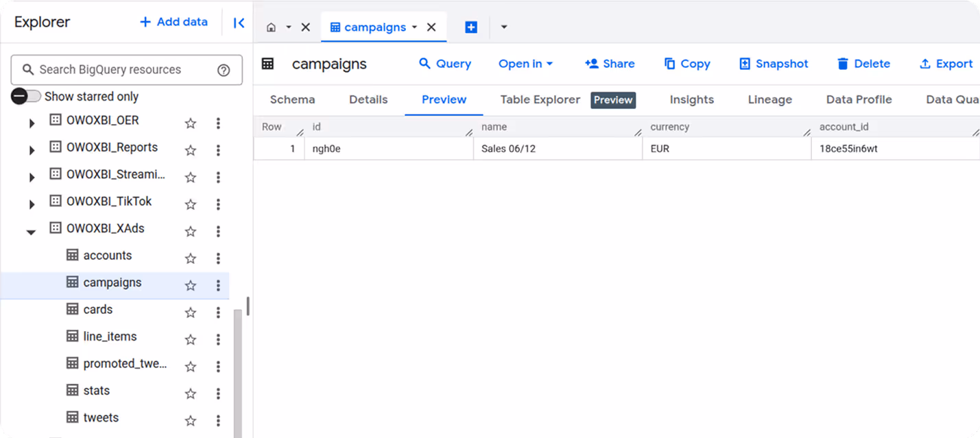Open search help question mark icon
The image size is (980, 438).
coord(224,70)
